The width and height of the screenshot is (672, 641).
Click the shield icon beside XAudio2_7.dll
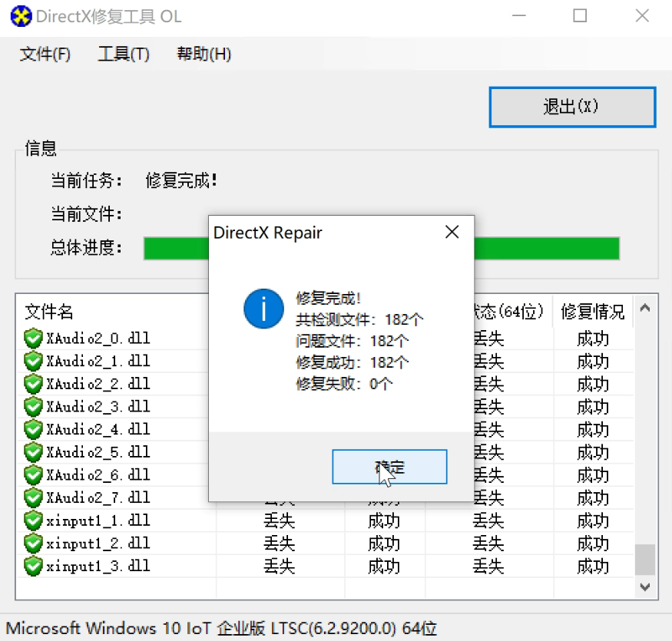point(33,497)
